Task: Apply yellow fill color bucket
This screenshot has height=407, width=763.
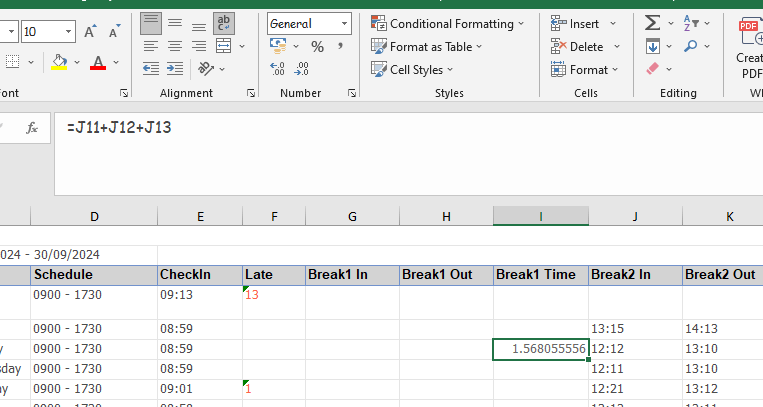Action: coord(59,62)
